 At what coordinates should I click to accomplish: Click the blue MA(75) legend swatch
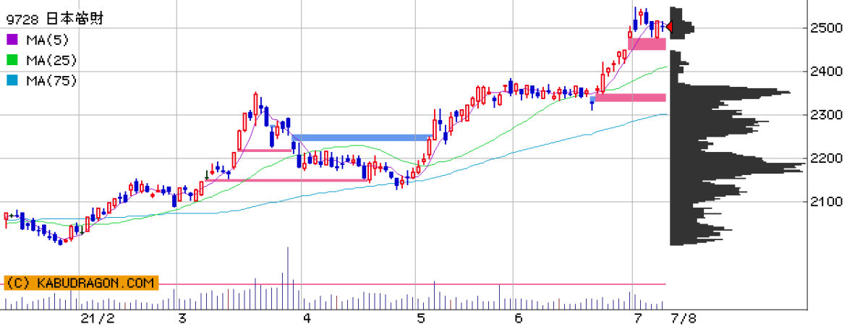click(x=12, y=80)
